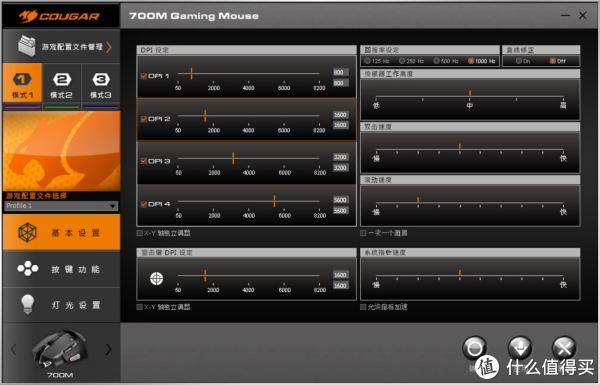Switch to 模式2 tab
This screenshot has width=600, height=385.
pos(62,83)
